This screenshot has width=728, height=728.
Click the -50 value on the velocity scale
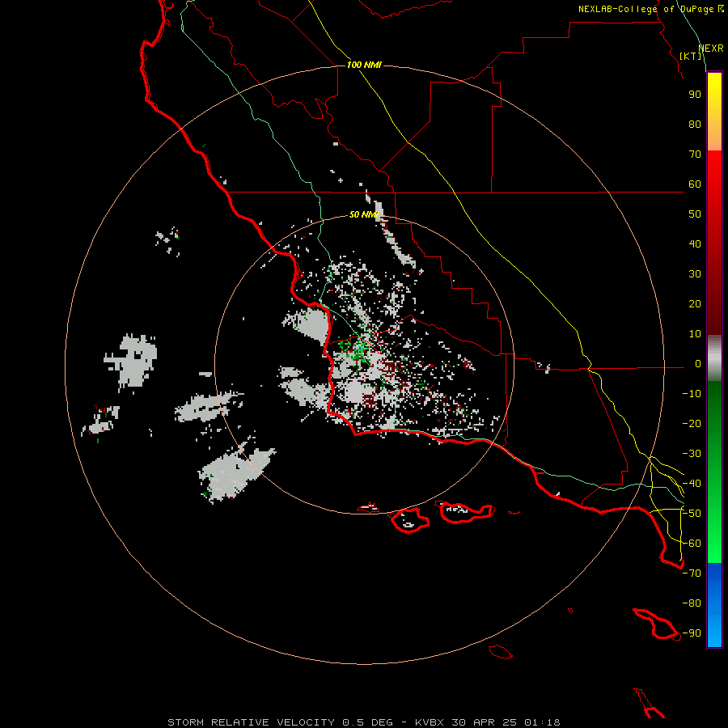pos(692,514)
